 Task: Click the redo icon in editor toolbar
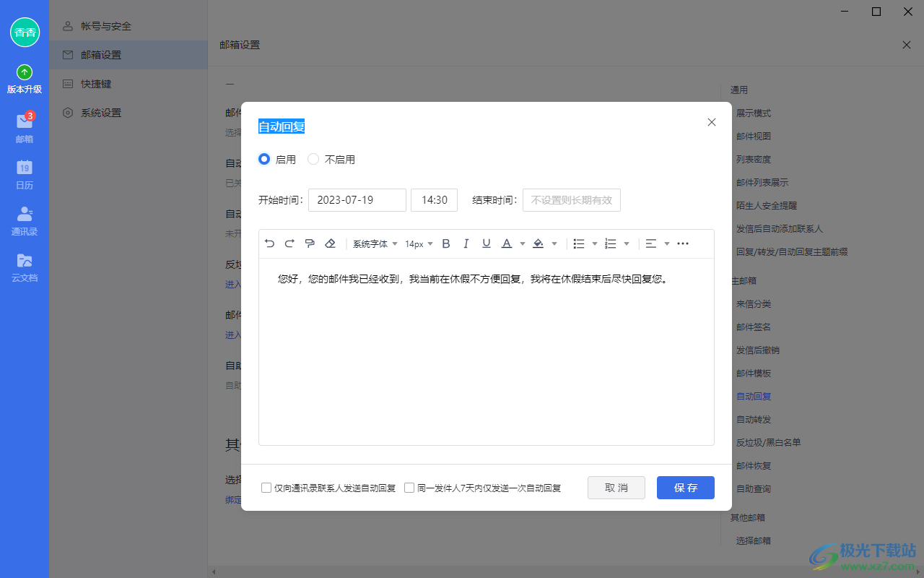pyautogui.click(x=289, y=243)
